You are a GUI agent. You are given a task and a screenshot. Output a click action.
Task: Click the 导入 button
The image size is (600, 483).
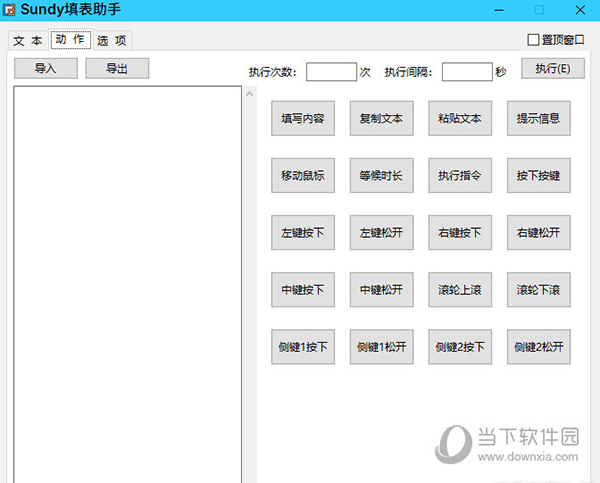pos(46,69)
